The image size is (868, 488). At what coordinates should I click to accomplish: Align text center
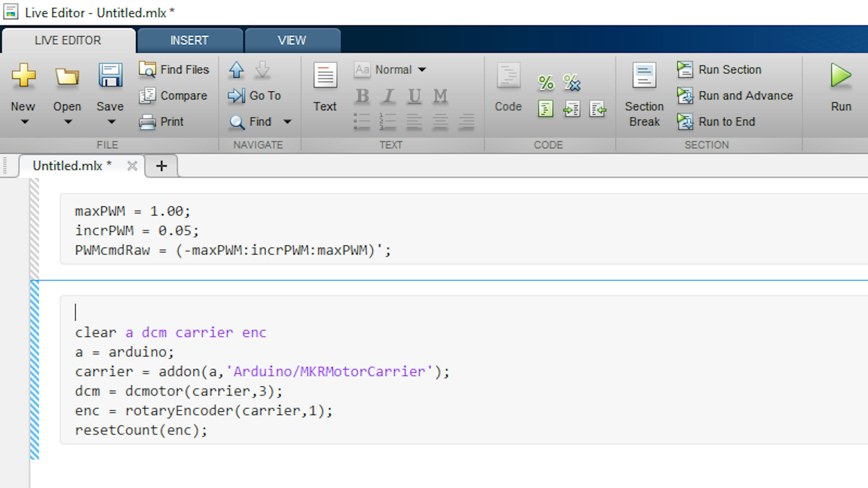(440, 122)
